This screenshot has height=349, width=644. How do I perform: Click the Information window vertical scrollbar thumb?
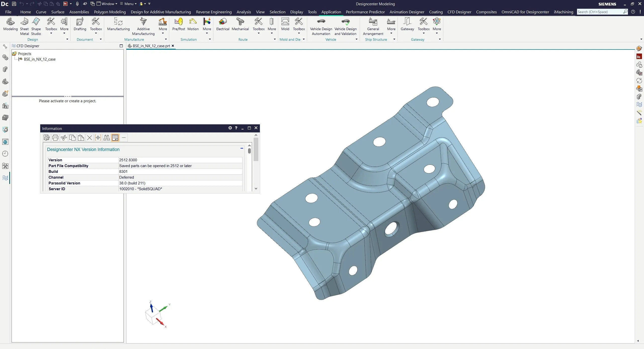click(x=256, y=149)
